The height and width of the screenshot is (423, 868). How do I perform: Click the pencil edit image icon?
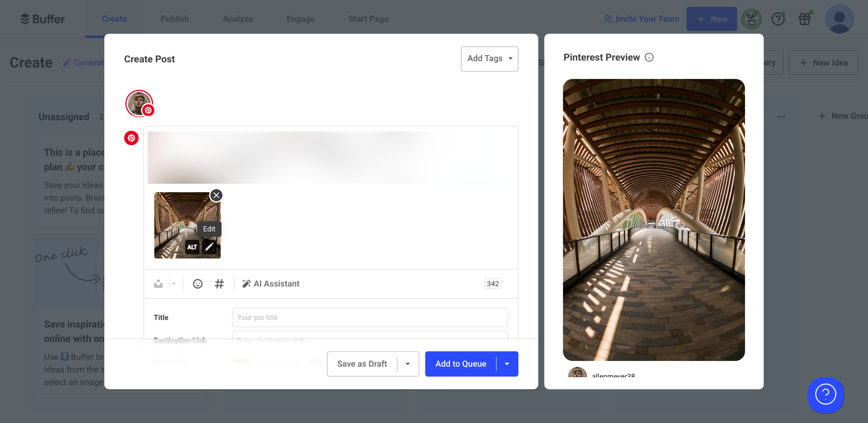coord(209,247)
